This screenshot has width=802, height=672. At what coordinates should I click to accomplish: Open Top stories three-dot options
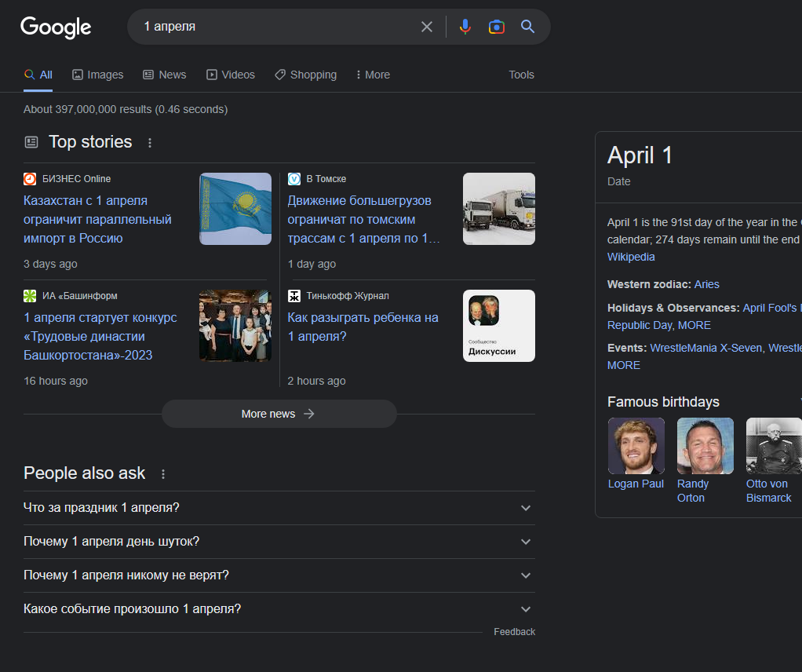(x=150, y=143)
